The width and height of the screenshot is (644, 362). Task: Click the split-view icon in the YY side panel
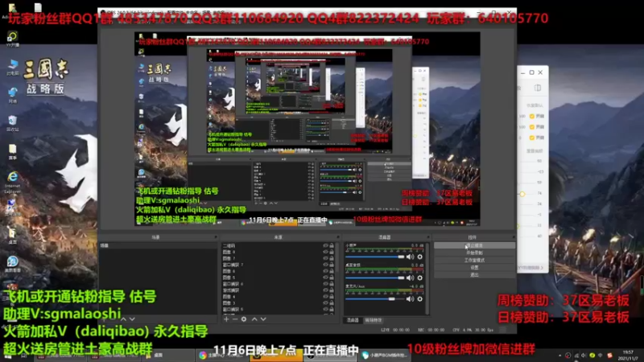click(x=538, y=88)
